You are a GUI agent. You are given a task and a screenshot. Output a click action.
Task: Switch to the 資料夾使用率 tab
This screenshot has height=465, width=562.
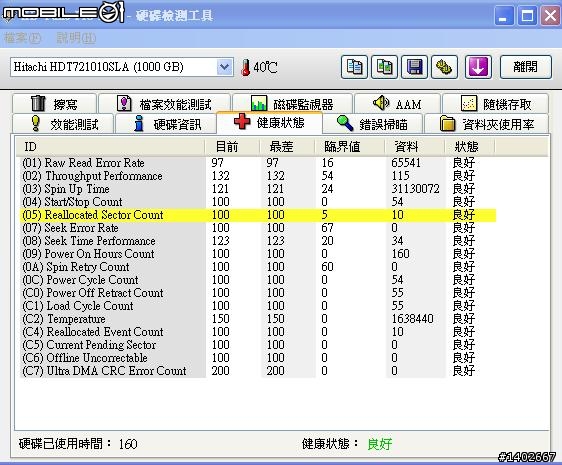pos(487,124)
